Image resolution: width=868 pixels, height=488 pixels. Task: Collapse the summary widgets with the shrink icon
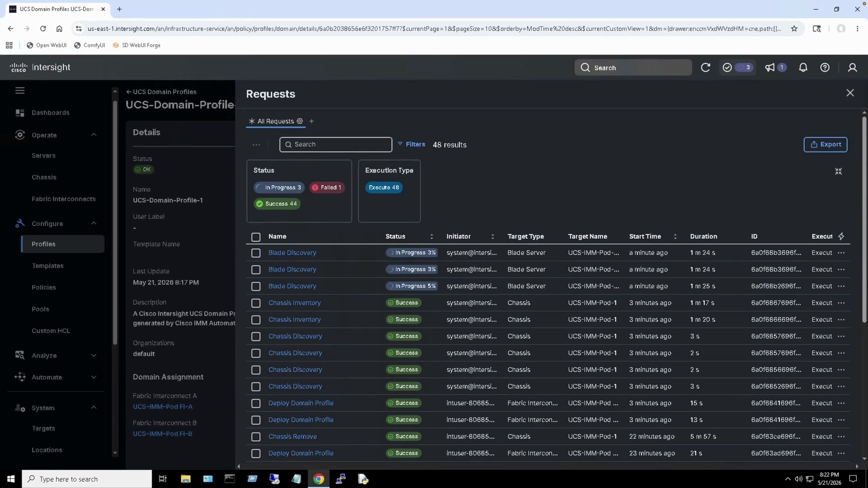838,171
